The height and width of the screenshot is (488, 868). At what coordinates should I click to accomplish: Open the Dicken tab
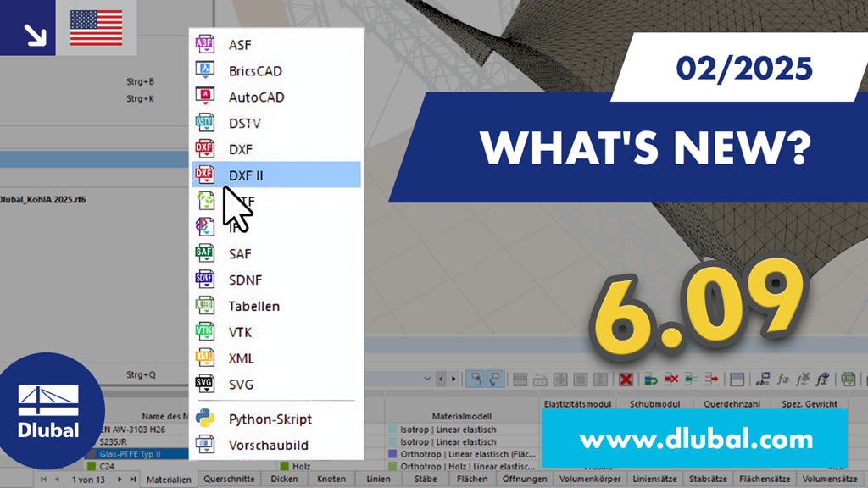point(284,480)
